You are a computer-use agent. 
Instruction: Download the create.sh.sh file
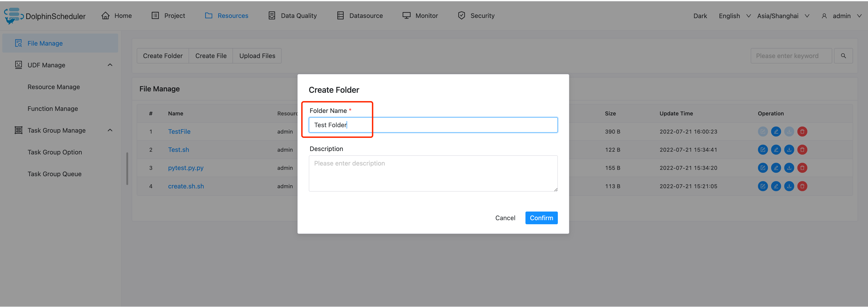click(x=789, y=186)
